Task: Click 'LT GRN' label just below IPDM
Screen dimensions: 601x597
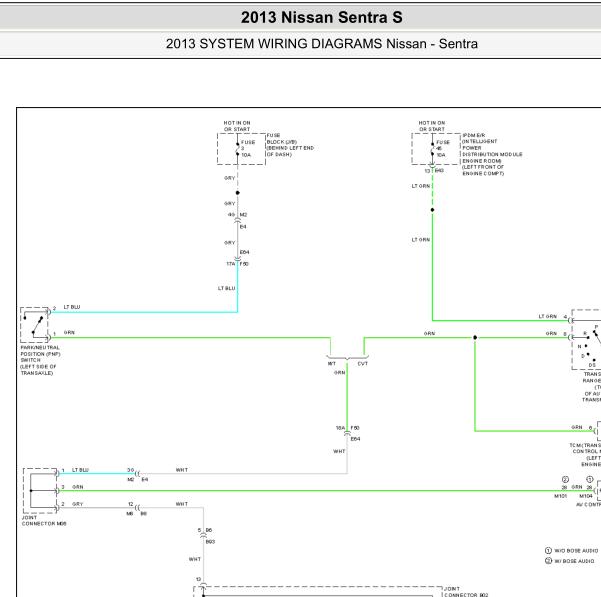Action: tap(420, 186)
